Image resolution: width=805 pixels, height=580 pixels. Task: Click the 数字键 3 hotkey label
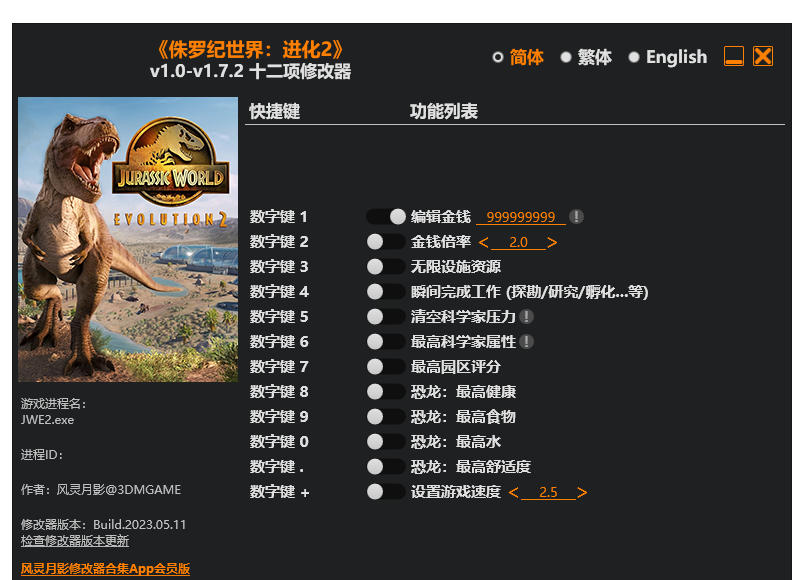279,266
